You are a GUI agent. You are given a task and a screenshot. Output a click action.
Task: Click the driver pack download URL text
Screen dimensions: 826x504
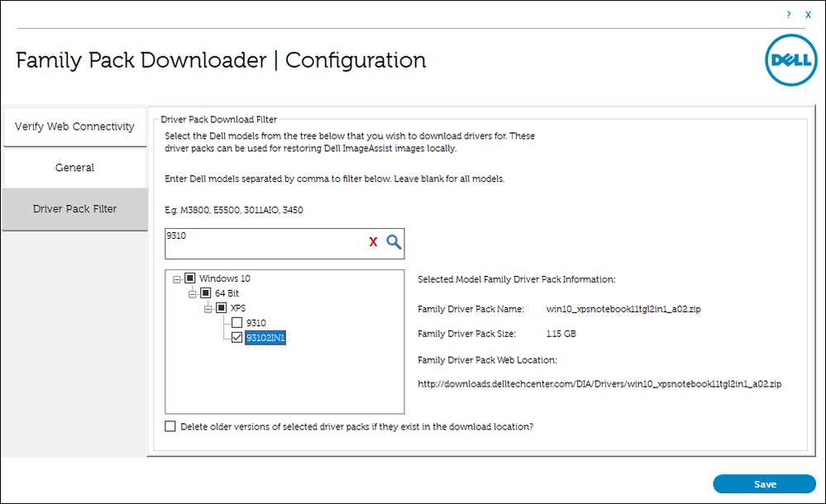(599, 384)
